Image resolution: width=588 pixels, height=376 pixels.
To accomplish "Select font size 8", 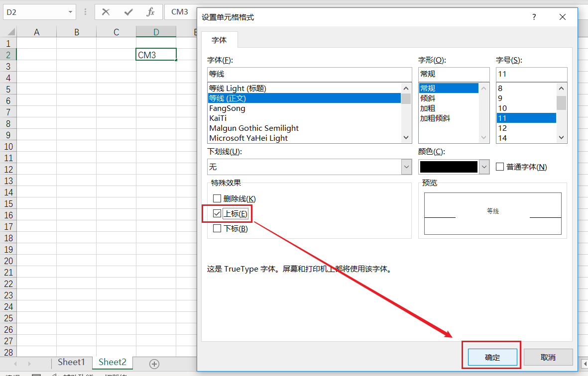I will 526,89.
